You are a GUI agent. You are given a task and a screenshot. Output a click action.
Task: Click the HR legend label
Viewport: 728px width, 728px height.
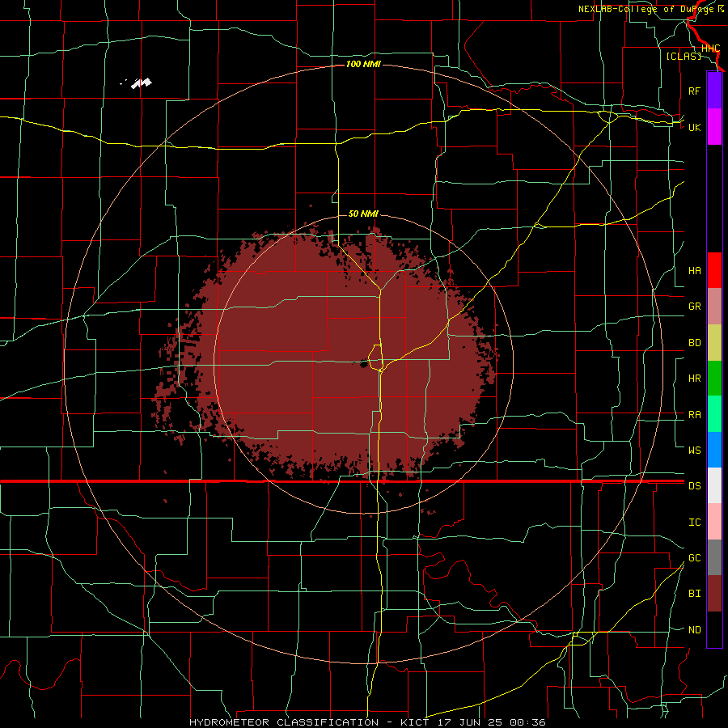tap(694, 379)
